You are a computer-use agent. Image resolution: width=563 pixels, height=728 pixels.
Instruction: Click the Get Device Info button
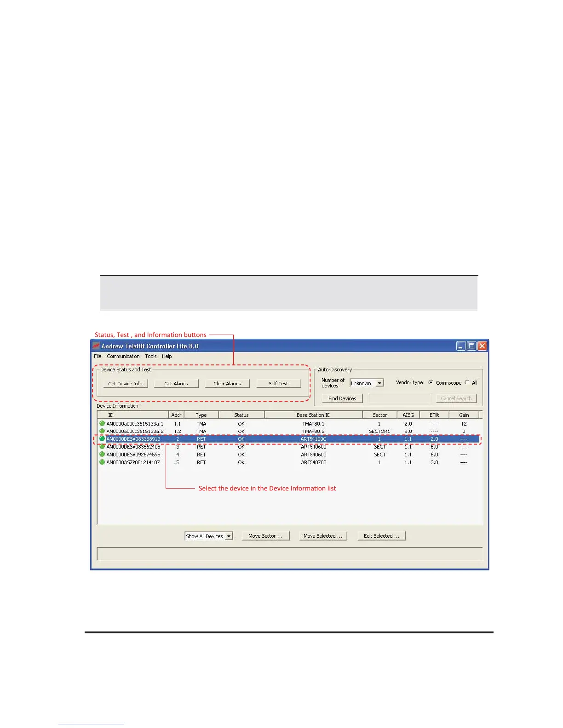coord(125,383)
